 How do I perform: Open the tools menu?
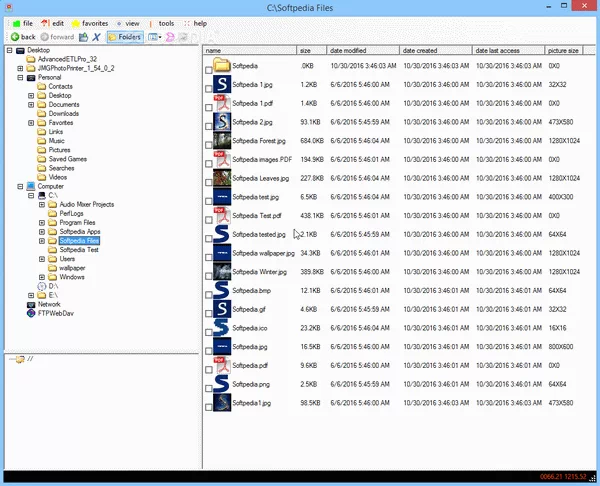[166, 22]
